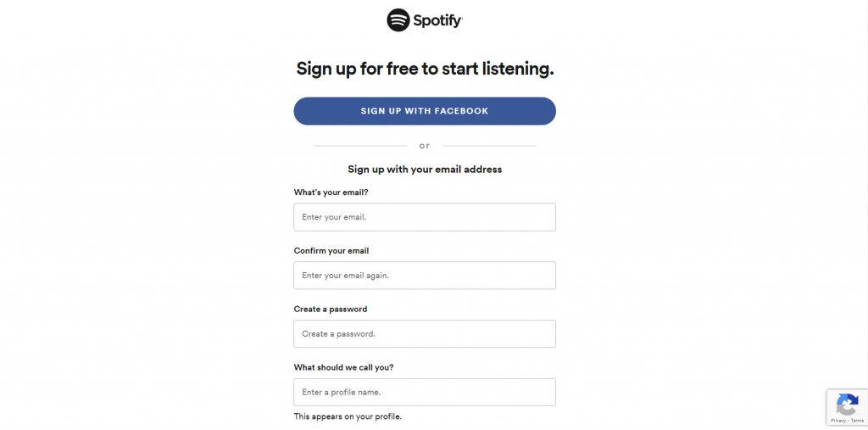The width and height of the screenshot is (868, 430).
Task: Click the "Confirm your email" label
Action: 331,250
